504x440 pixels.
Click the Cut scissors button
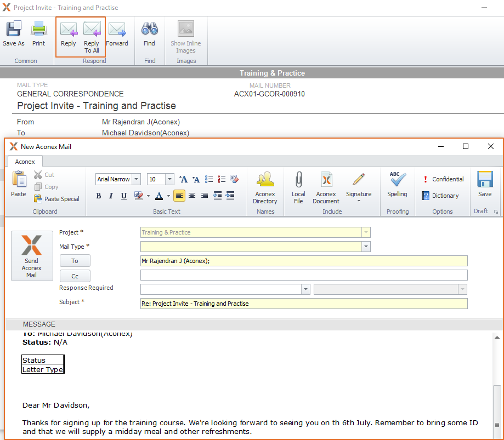coord(44,175)
